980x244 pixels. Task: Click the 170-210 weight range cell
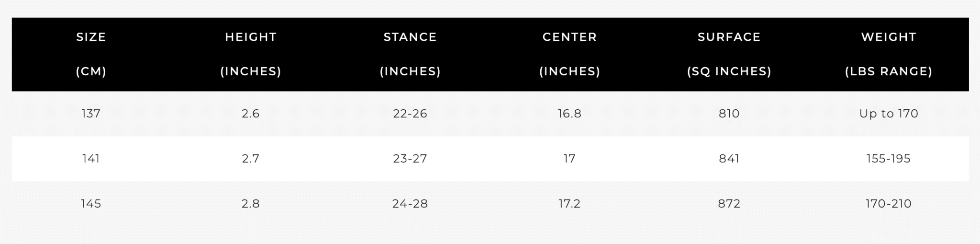click(889, 204)
